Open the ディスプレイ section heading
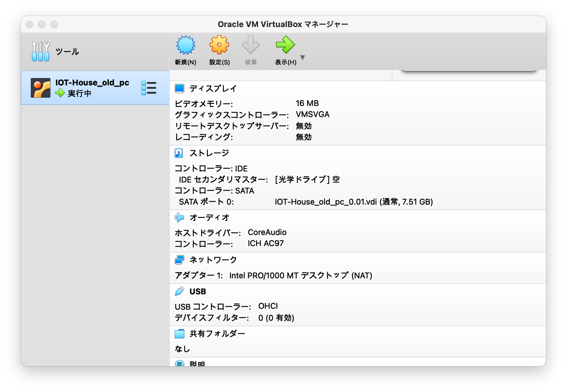Viewport: 567px width, 392px height. pos(213,88)
